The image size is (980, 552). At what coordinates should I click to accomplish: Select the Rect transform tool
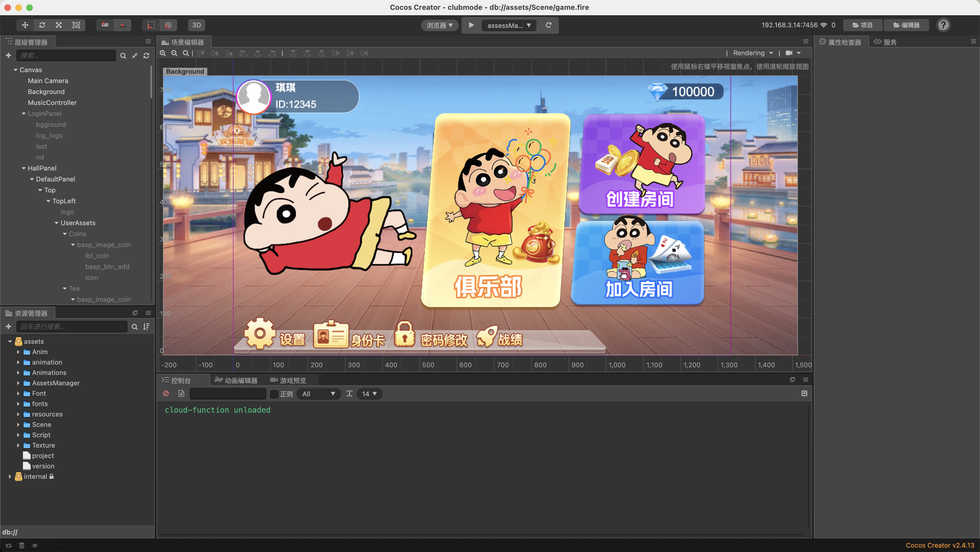(x=76, y=25)
